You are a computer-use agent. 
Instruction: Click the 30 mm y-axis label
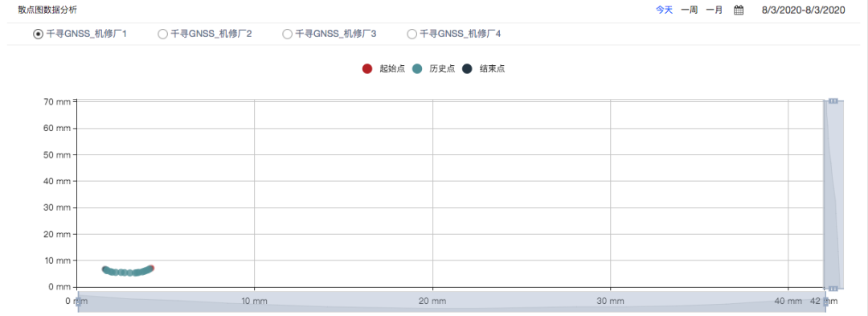tap(57, 207)
